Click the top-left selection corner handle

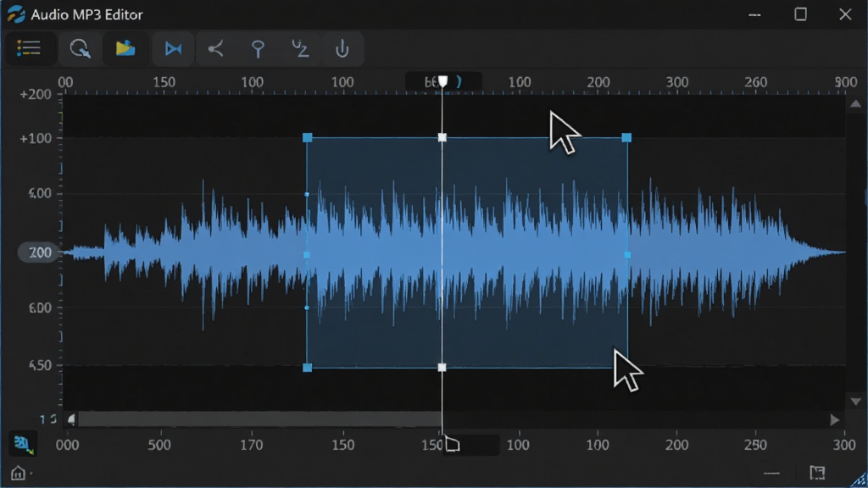(x=307, y=137)
